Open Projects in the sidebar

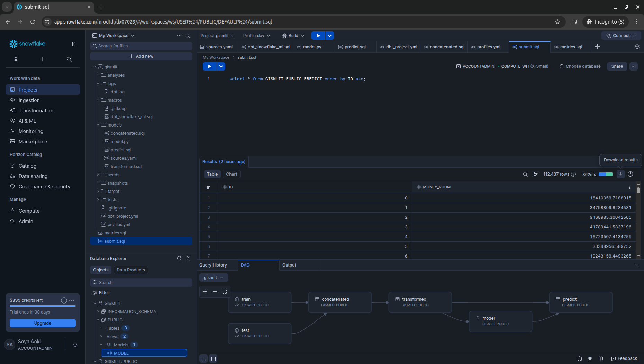coord(43,90)
